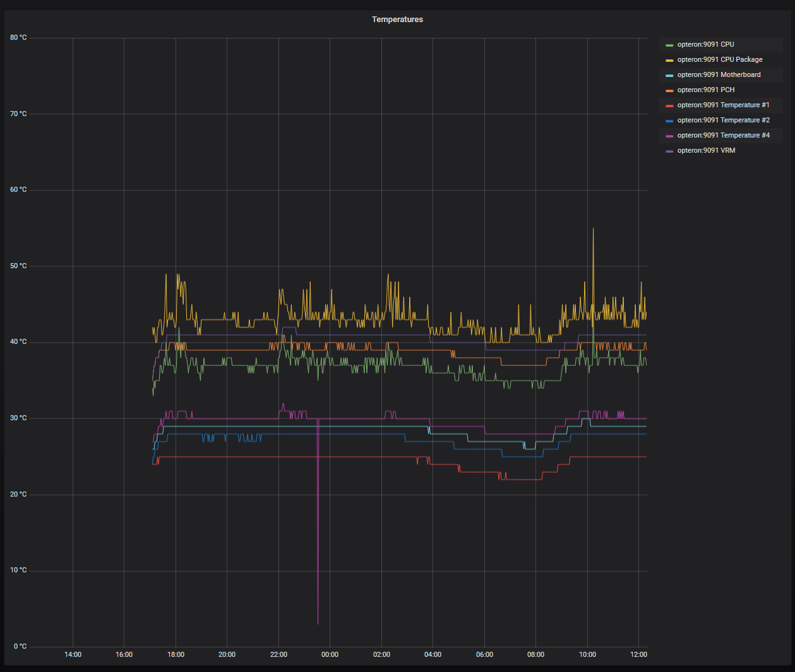The image size is (795, 672).
Task: Change the red Temperature #1 color swatch
Action: pos(669,106)
